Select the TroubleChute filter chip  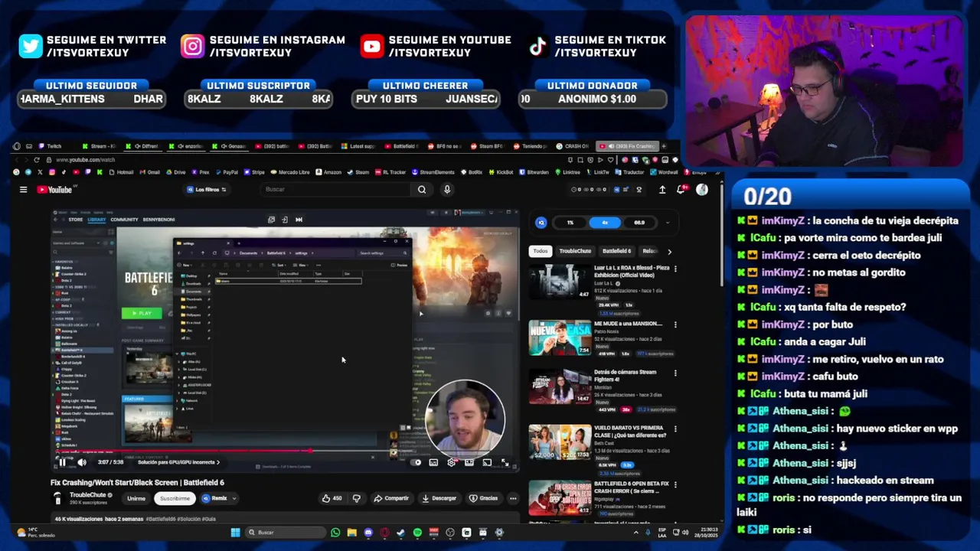(x=575, y=251)
